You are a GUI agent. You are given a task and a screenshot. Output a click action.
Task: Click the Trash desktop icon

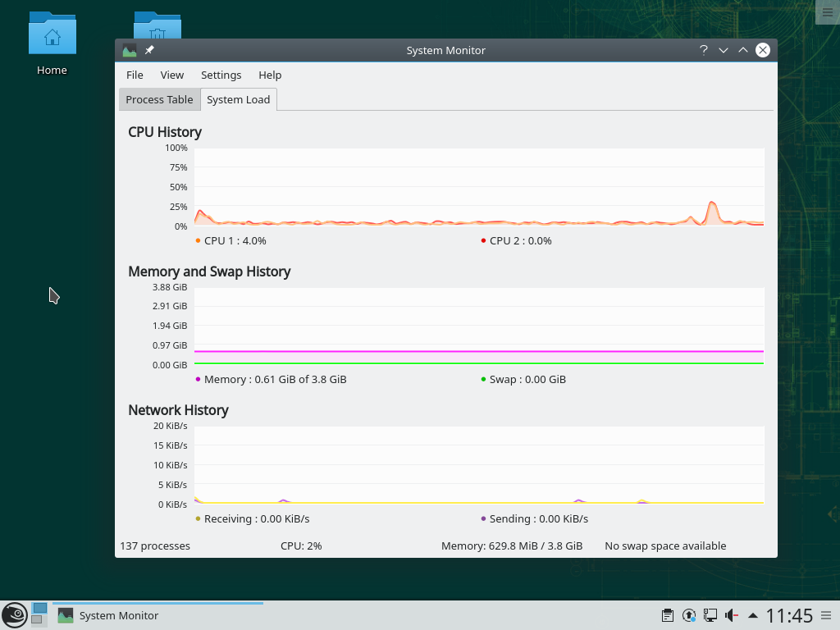157,26
